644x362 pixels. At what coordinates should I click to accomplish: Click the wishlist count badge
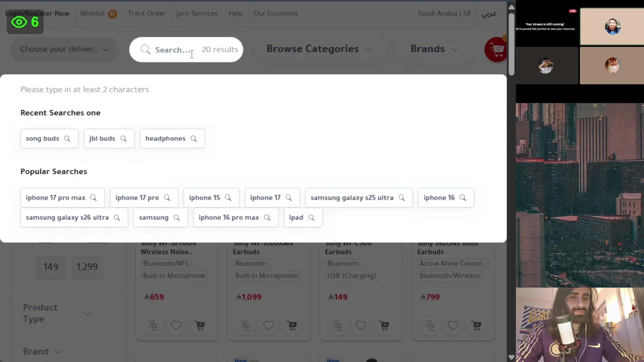[x=112, y=14]
